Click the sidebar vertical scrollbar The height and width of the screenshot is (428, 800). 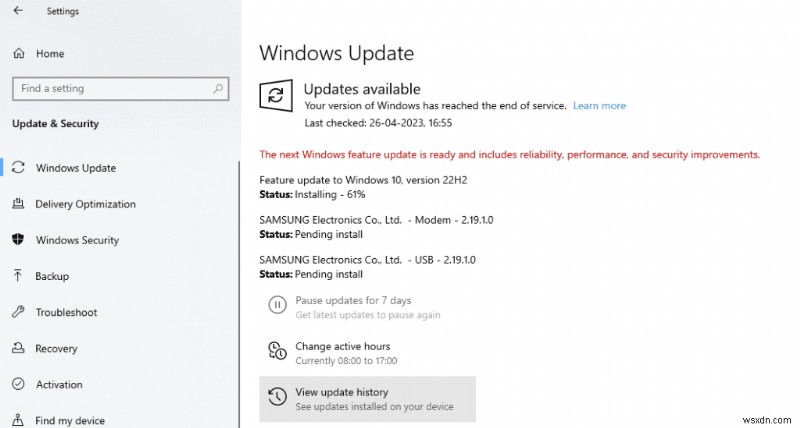(239, 294)
